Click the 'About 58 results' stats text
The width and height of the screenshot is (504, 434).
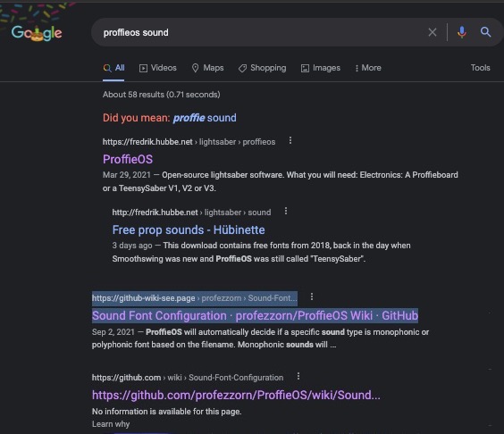[162, 95]
